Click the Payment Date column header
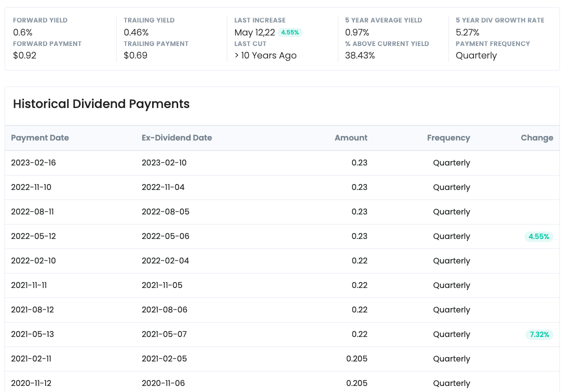Image resolution: width=565 pixels, height=392 pixels. click(x=40, y=138)
